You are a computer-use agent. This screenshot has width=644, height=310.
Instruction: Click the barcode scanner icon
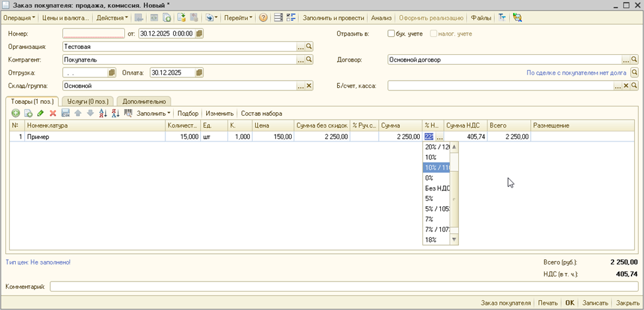[128, 114]
